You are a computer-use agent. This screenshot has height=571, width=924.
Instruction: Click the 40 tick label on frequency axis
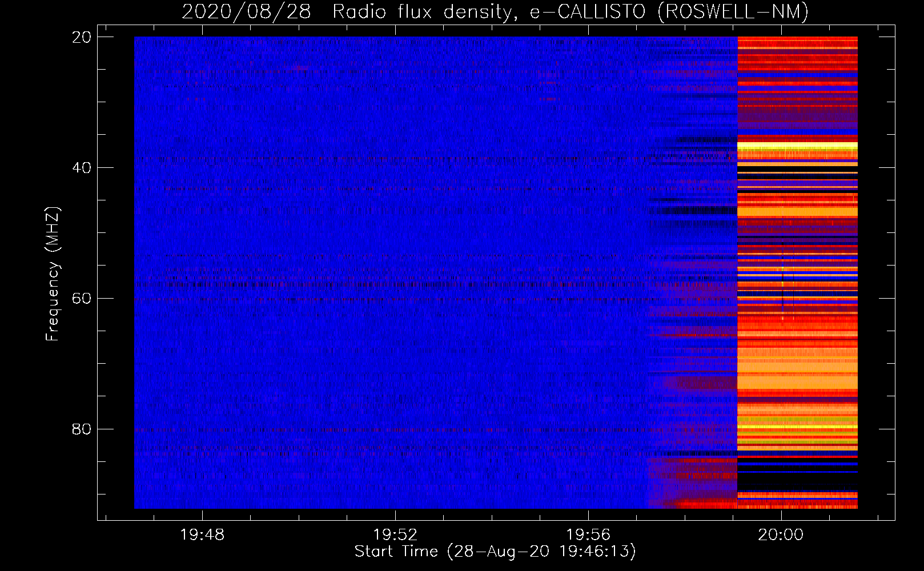(x=82, y=168)
